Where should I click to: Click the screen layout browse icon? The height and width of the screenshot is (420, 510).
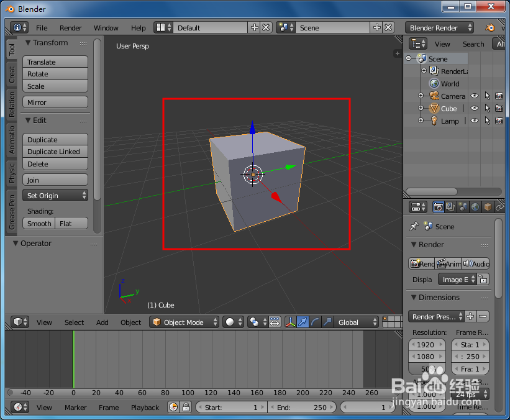pyautogui.click(x=163, y=28)
